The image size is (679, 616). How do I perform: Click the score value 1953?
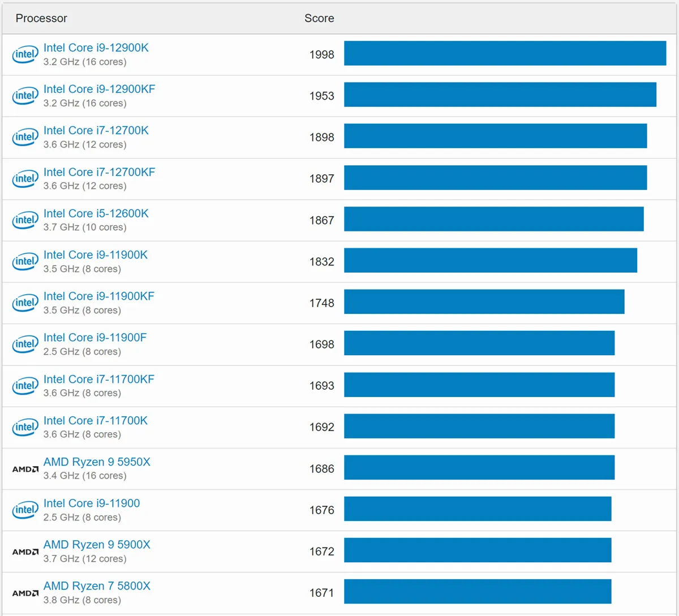pos(322,96)
